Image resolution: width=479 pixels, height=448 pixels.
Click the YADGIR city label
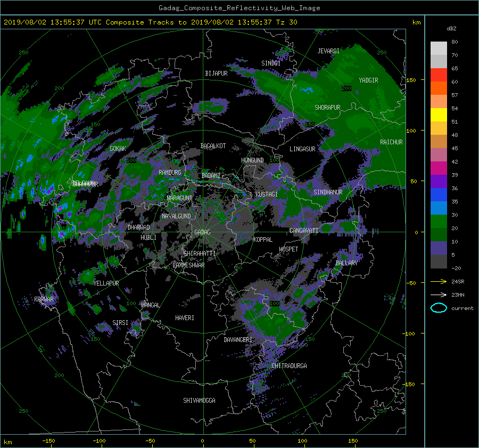[368, 80]
